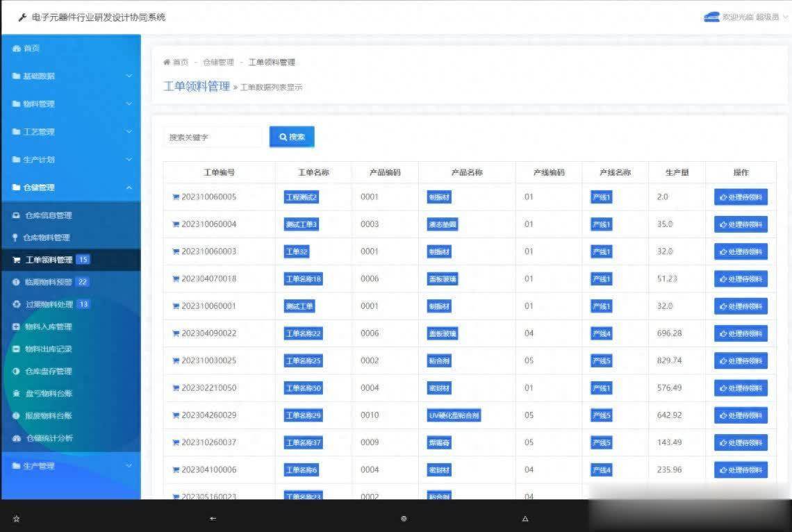
Task: Click the 仓库信息管理 icon in sidebar
Action: (17, 215)
